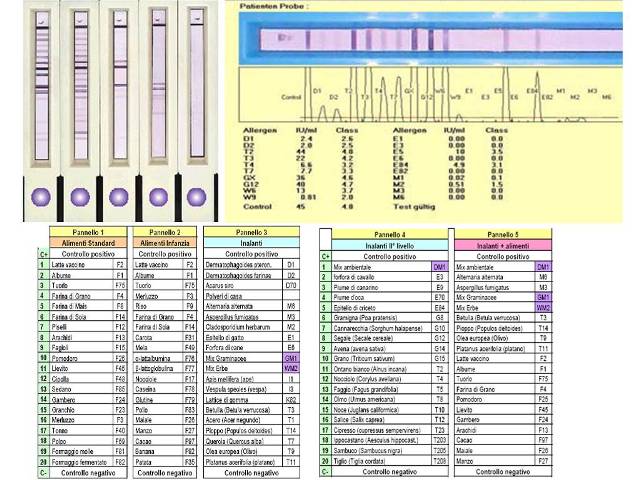
Task: Click the 'Lattice di gomma' row
Action: click(251, 400)
